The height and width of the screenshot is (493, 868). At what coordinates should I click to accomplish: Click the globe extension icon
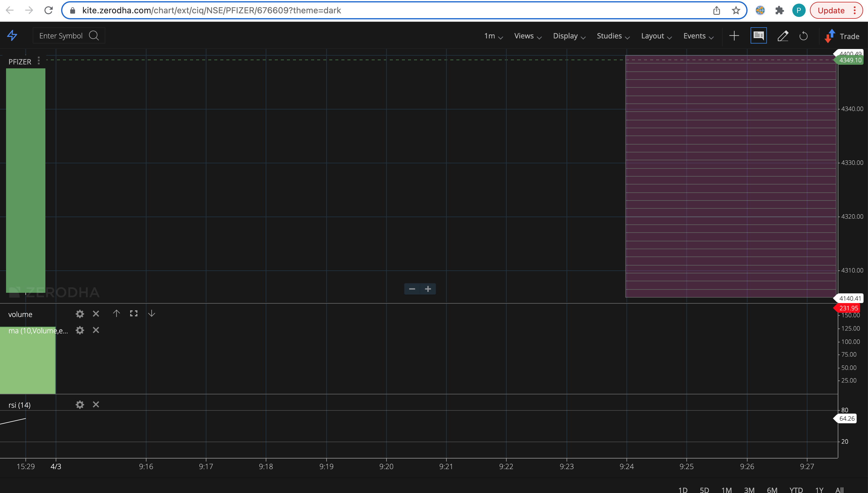coord(760,11)
